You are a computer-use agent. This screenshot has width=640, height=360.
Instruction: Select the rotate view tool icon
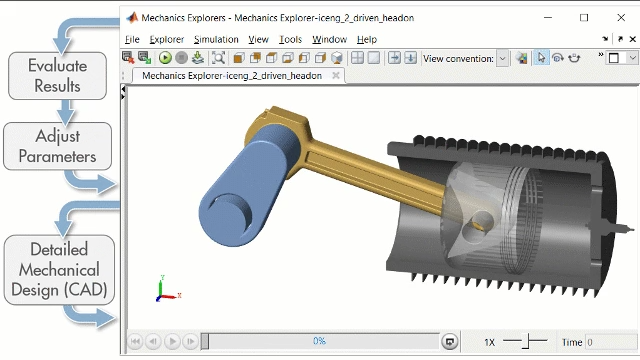click(x=558, y=58)
